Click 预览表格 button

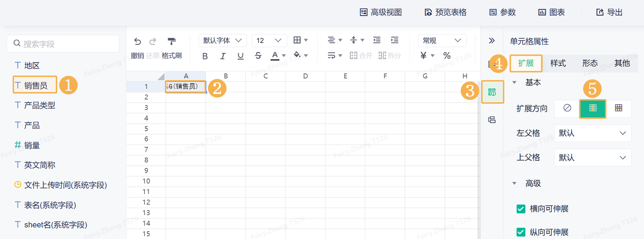[445, 12]
